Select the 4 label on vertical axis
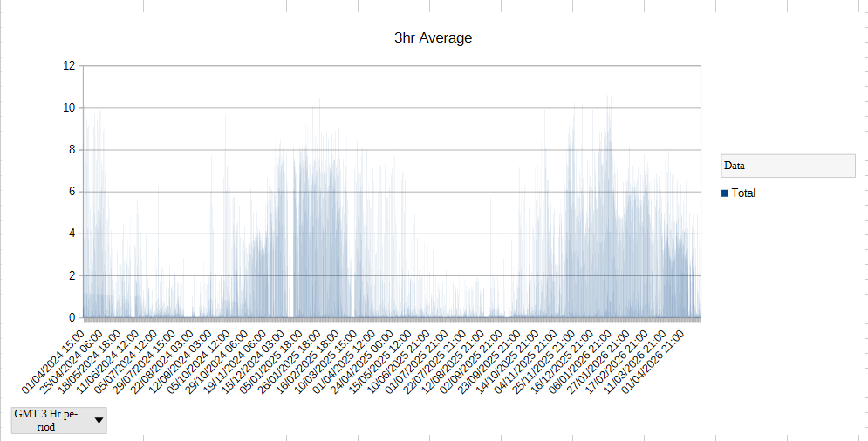 tap(72, 234)
